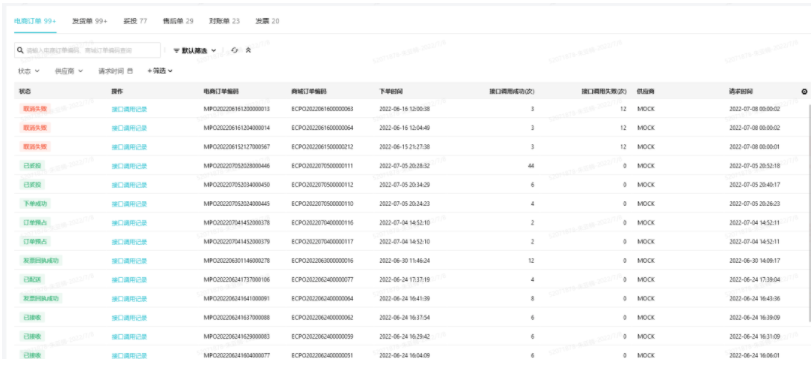Click the 下单时间 column header
Viewport: 811px width, 374px height.
pyautogui.click(x=391, y=92)
